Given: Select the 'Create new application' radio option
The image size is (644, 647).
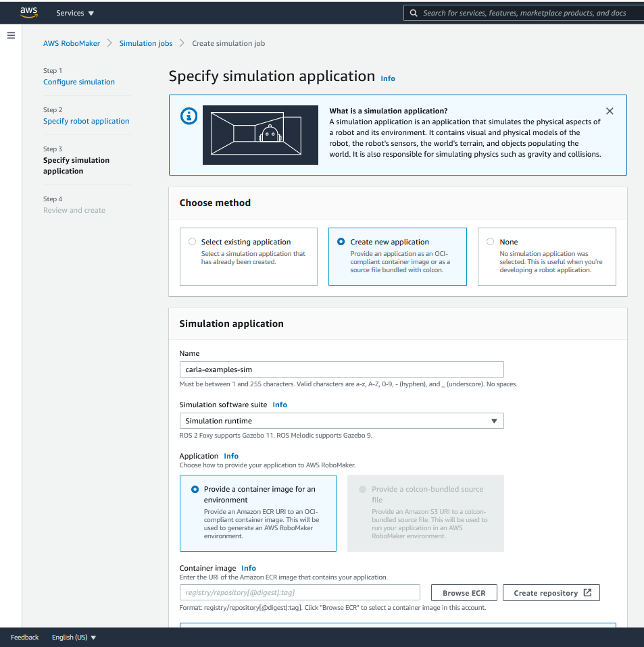Looking at the screenshot, I should pos(341,241).
